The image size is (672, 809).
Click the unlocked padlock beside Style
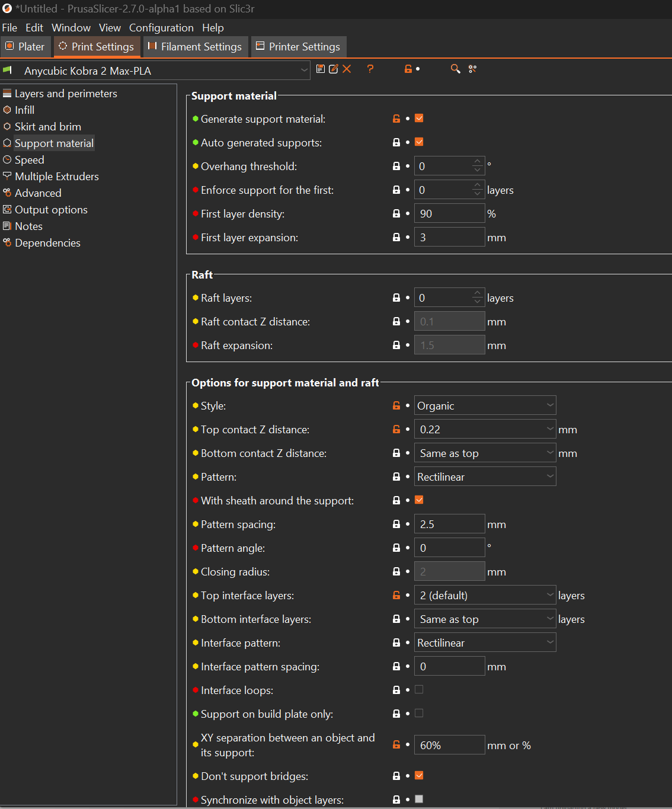pos(396,406)
